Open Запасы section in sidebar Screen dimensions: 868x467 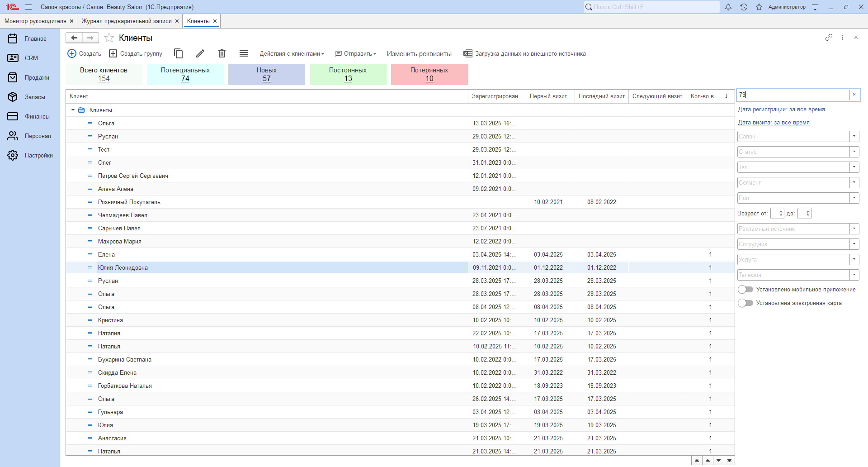pos(30,97)
